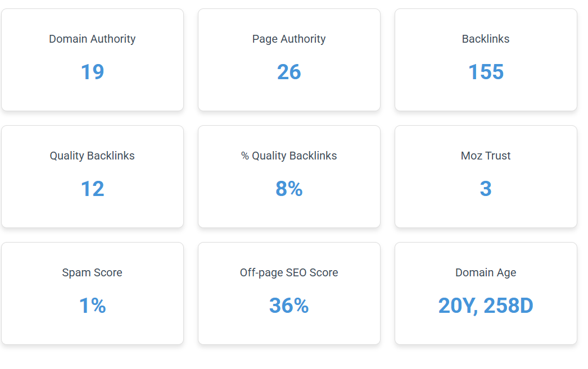The height and width of the screenshot is (369, 588).
Task: Click the Domain Authority label text
Action: click(x=92, y=39)
